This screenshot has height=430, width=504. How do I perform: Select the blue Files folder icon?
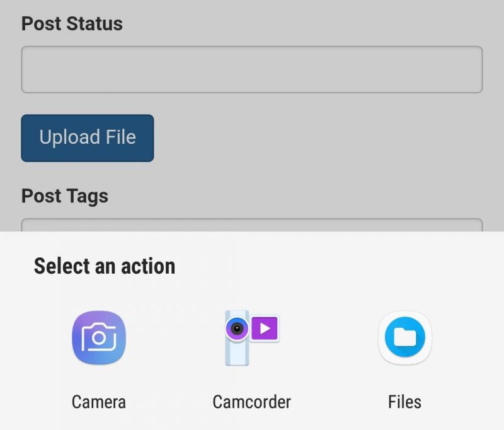click(x=405, y=337)
